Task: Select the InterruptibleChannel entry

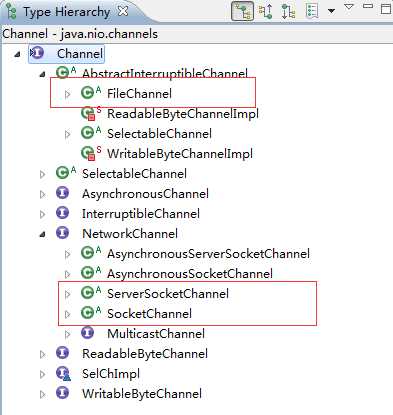Action: pos(141,214)
